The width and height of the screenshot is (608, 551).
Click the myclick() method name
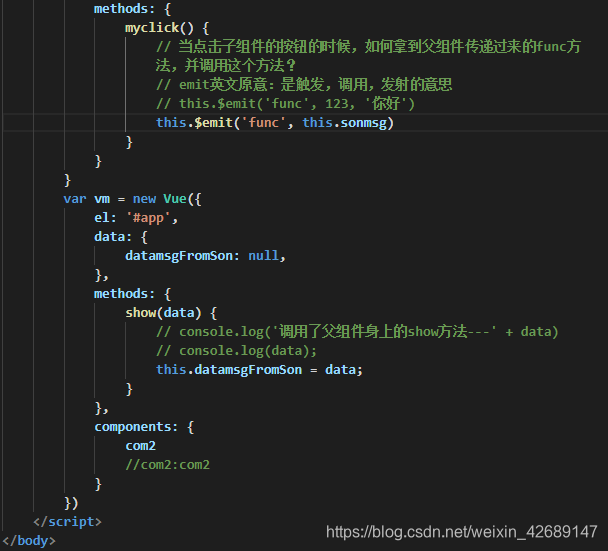(159, 28)
